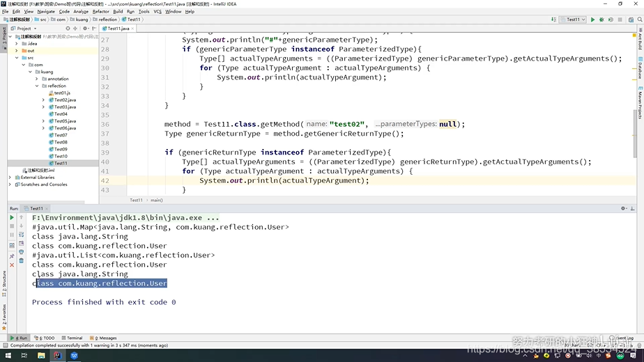Open the Refactor menu
The width and height of the screenshot is (644, 362).
pos(100,12)
